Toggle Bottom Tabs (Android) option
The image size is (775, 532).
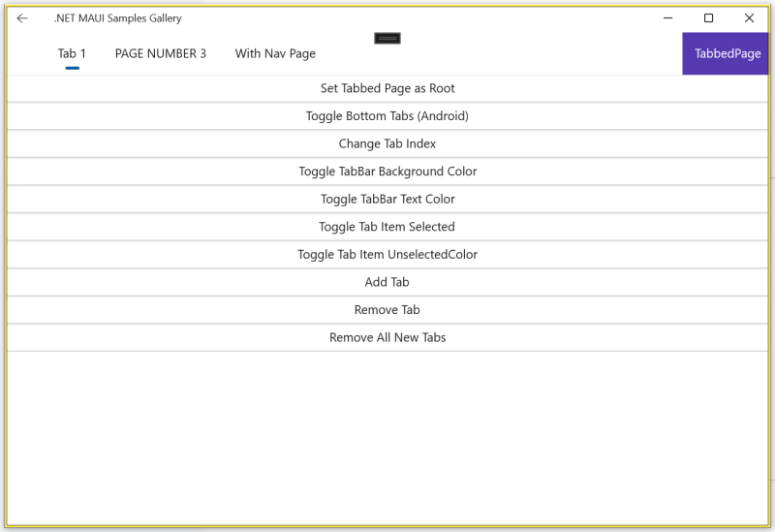point(387,116)
